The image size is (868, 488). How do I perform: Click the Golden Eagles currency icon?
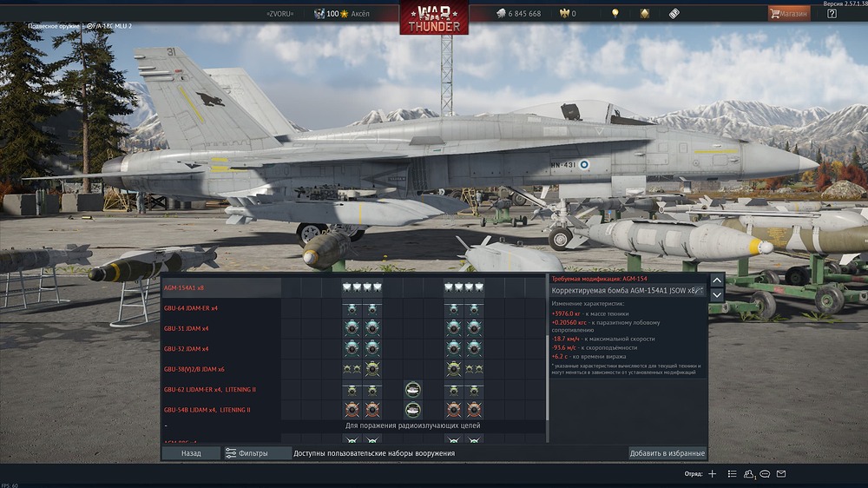click(565, 13)
